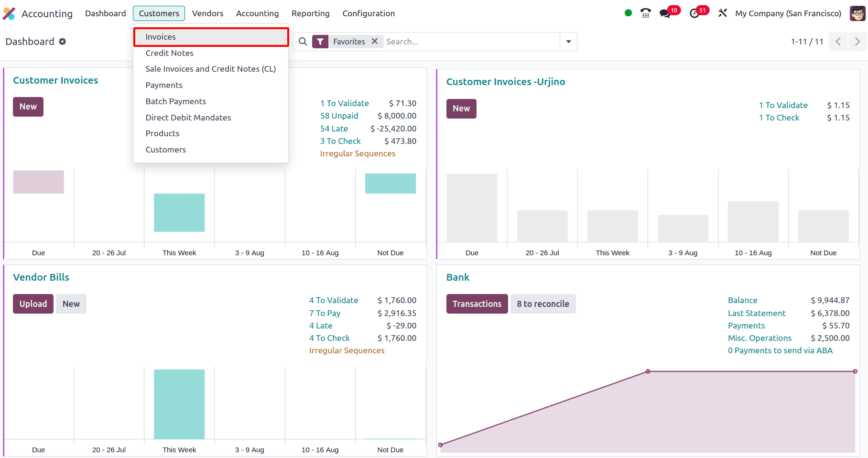
Task: Go to the next page arrow
Action: (857, 42)
